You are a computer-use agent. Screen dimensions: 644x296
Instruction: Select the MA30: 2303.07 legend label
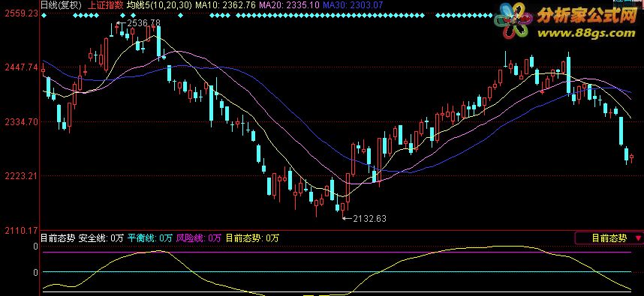tap(353, 5)
